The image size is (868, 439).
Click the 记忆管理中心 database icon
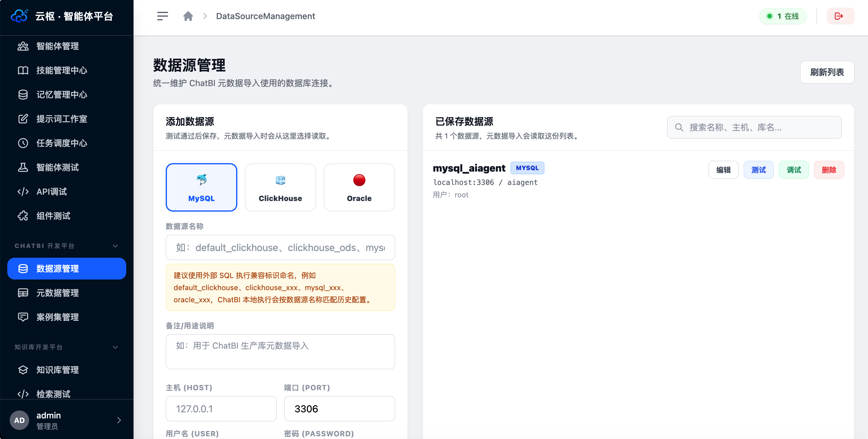pos(23,95)
